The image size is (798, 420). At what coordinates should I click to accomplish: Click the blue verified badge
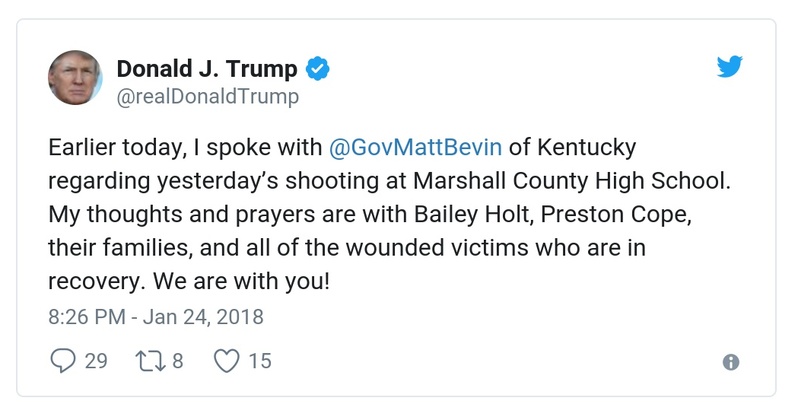coord(318,69)
